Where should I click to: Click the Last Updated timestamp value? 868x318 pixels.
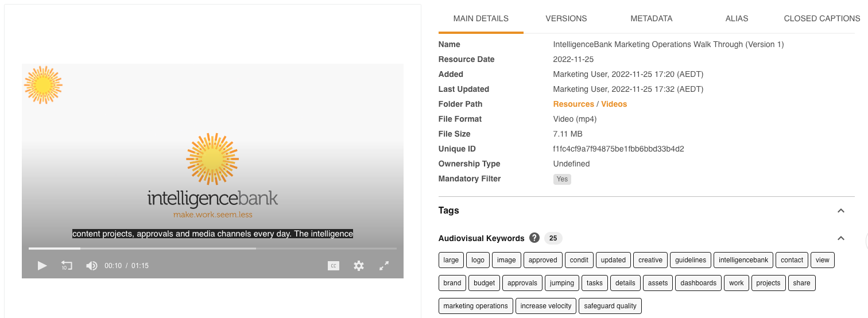628,89
